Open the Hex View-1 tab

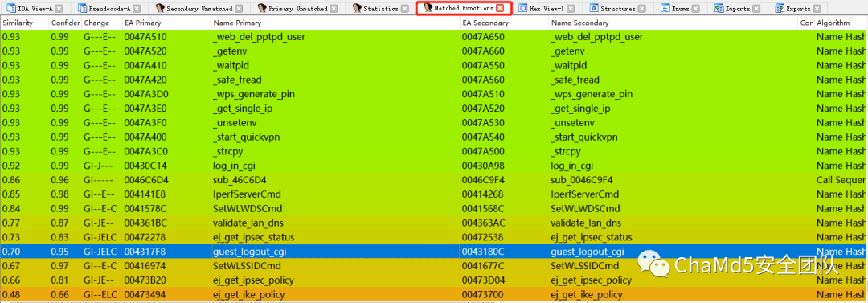pos(547,8)
